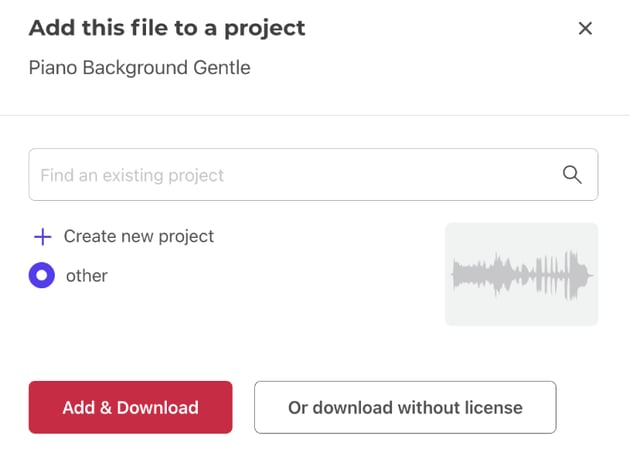Close the Add to project dialog
This screenshot has width=630, height=455.
585,28
